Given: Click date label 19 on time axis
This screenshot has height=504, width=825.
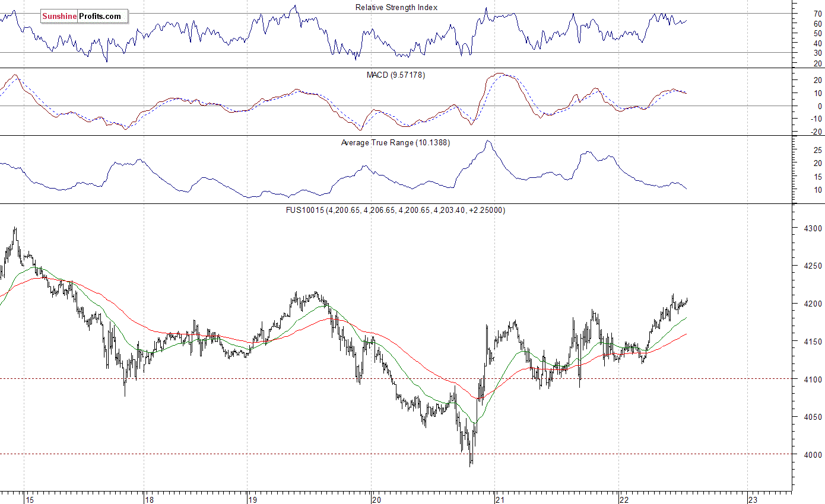Looking at the screenshot, I should pyautogui.click(x=253, y=499).
